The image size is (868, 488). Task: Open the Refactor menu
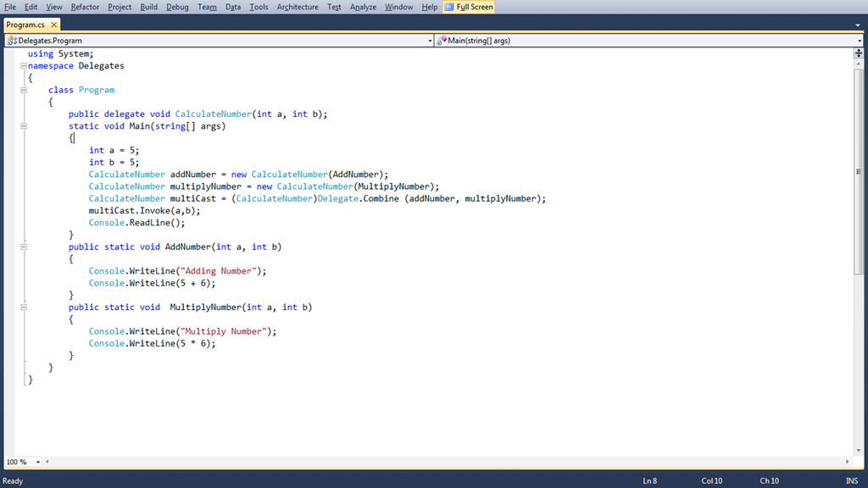pyautogui.click(x=85, y=7)
